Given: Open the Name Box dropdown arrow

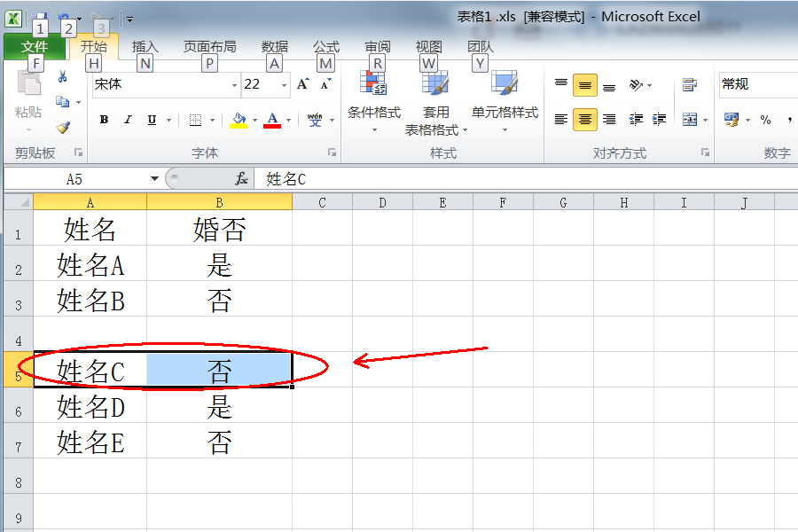Looking at the screenshot, I should pyautogui.click(x=154, y=179).
